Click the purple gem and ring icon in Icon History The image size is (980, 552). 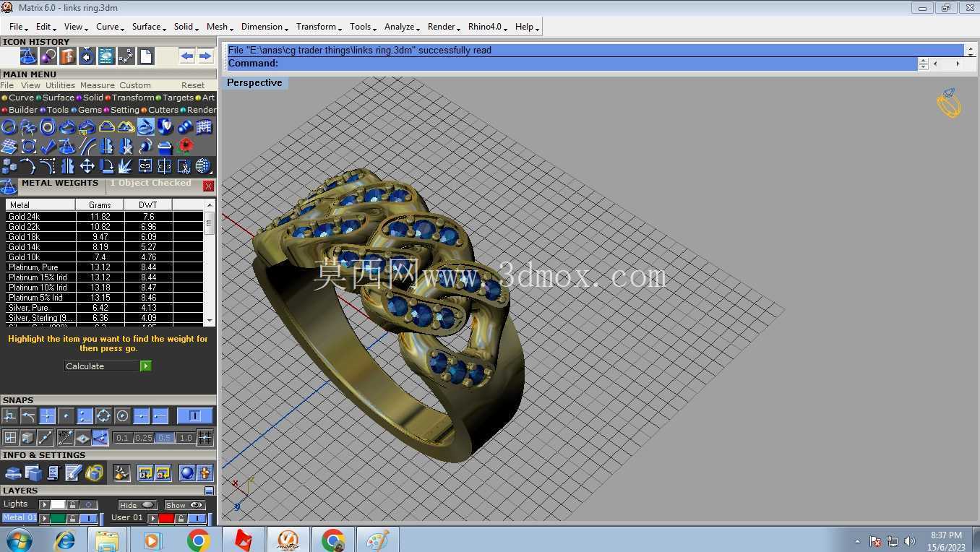(x=48, y=56)
